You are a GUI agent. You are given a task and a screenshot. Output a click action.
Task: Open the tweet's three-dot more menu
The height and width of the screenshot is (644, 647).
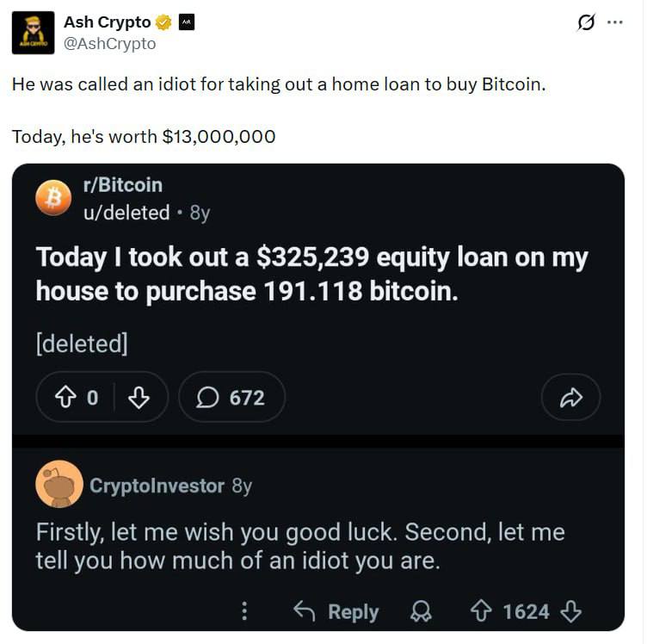614,23
